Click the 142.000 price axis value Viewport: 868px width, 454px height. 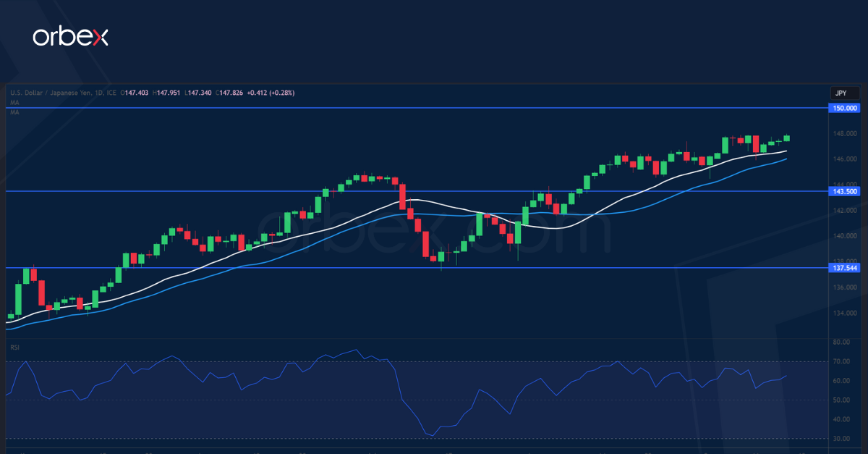click(846, 210)
